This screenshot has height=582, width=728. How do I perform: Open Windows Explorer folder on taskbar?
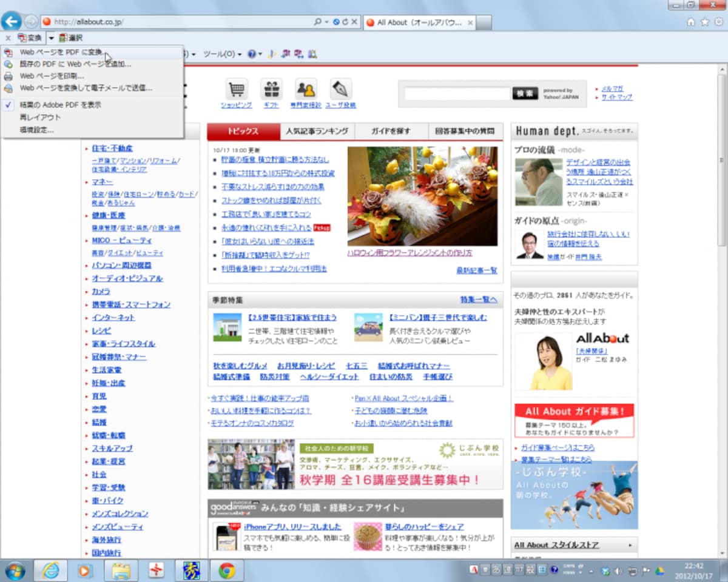(121, 570)
